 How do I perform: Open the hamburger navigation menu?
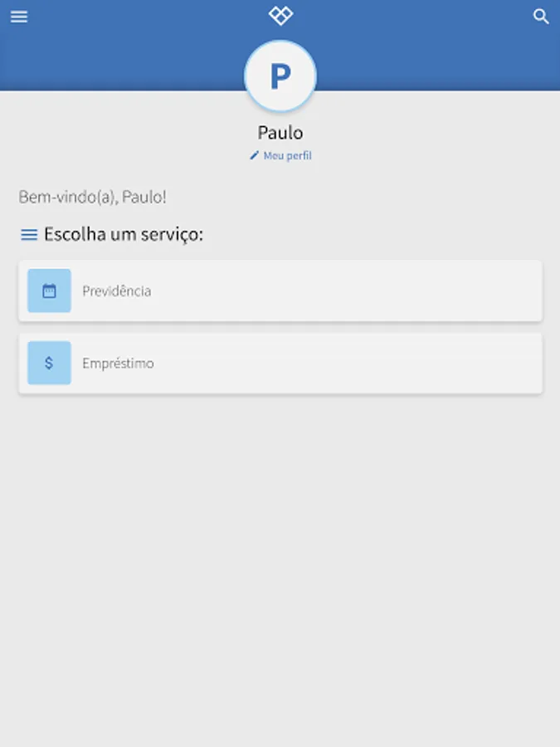(19, 17)
